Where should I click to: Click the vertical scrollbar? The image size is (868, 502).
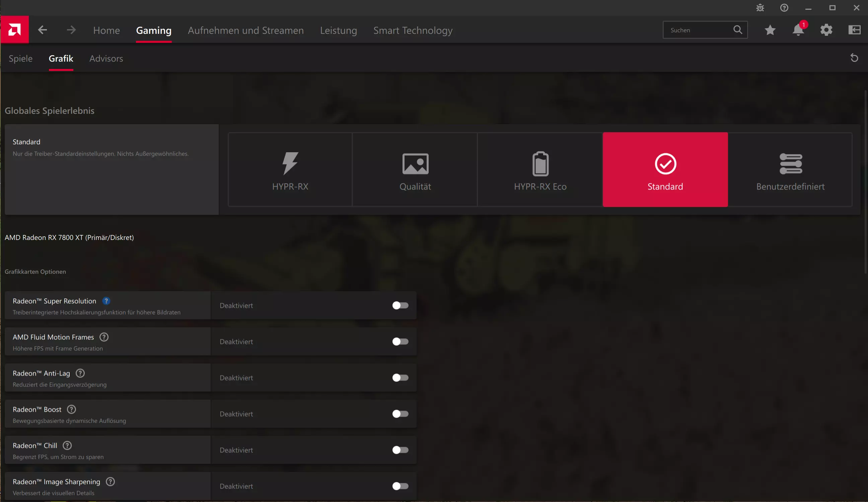point(866,182)
